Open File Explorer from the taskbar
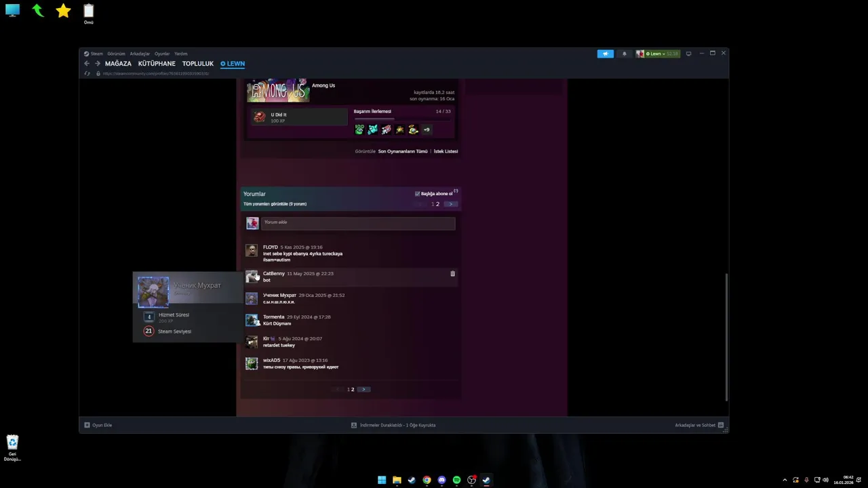The image size is (868, 488). (397, 480)
